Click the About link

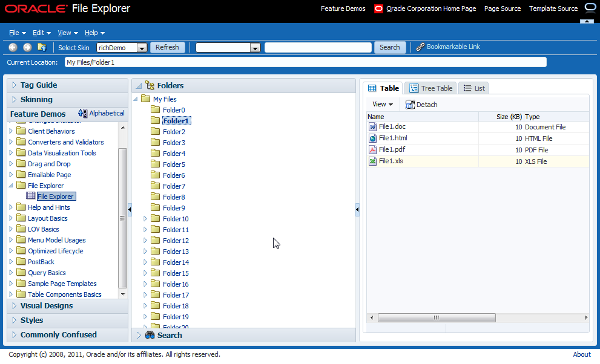pos(582,354)
